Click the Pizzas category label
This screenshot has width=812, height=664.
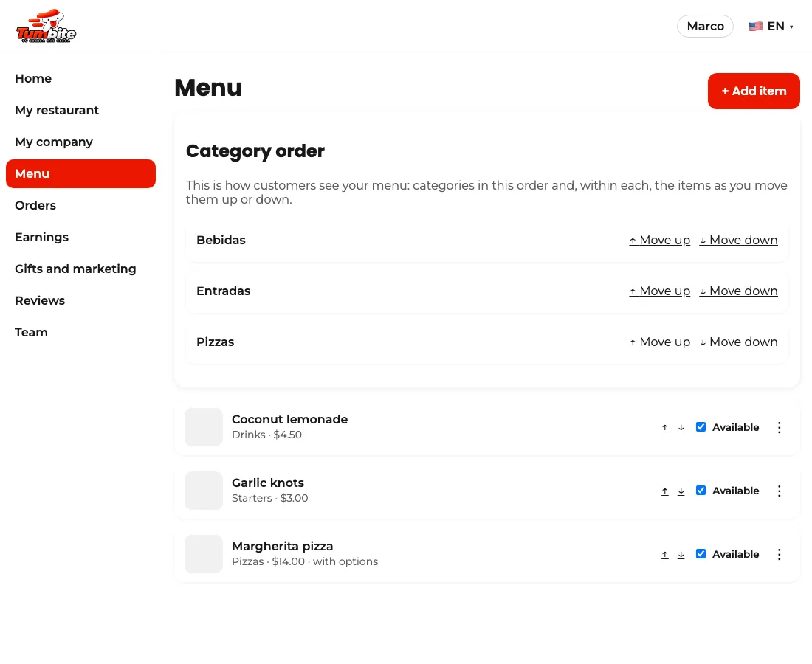pos(216,342)
